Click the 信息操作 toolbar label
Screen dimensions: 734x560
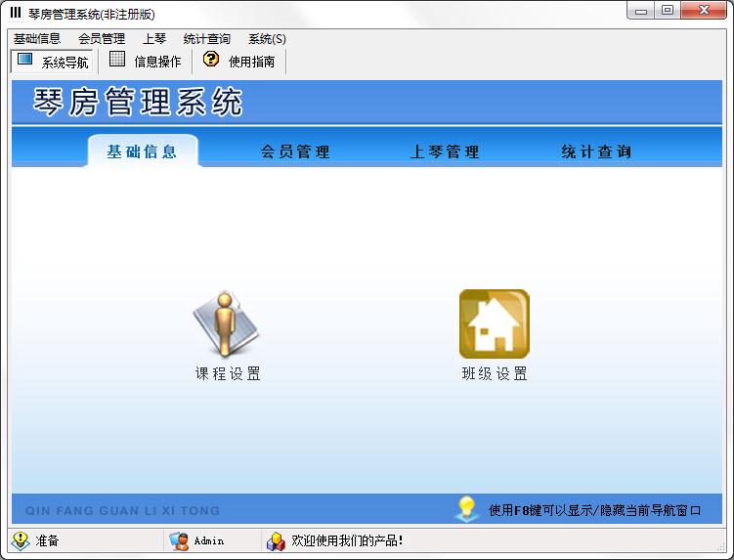click(157, 62)
